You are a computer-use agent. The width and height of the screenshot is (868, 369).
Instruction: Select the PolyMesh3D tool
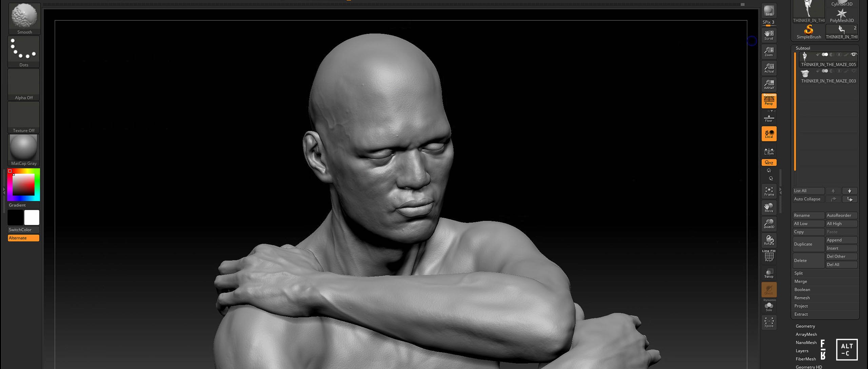842,16
